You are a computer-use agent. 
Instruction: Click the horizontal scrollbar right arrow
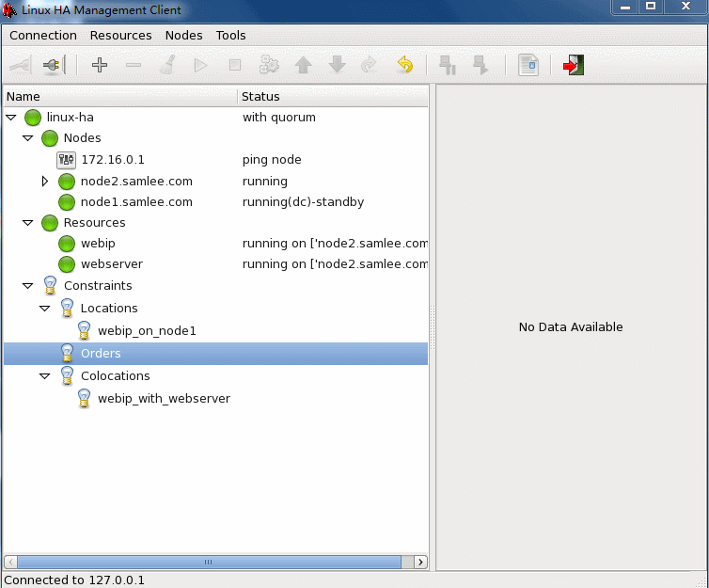tap(420, 562)
